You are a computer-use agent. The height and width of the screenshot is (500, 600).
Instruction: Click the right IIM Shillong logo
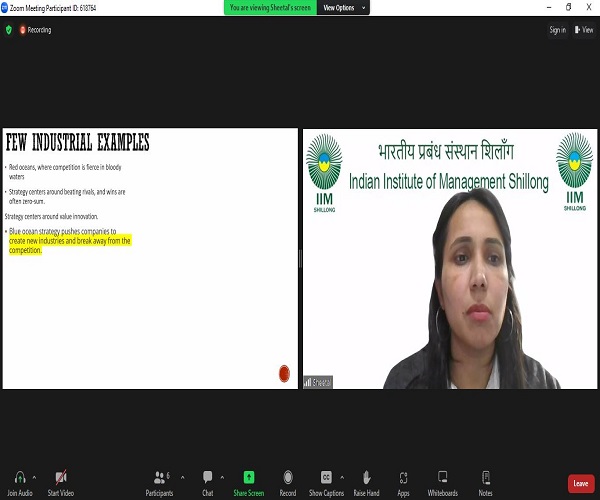point(574,171)
